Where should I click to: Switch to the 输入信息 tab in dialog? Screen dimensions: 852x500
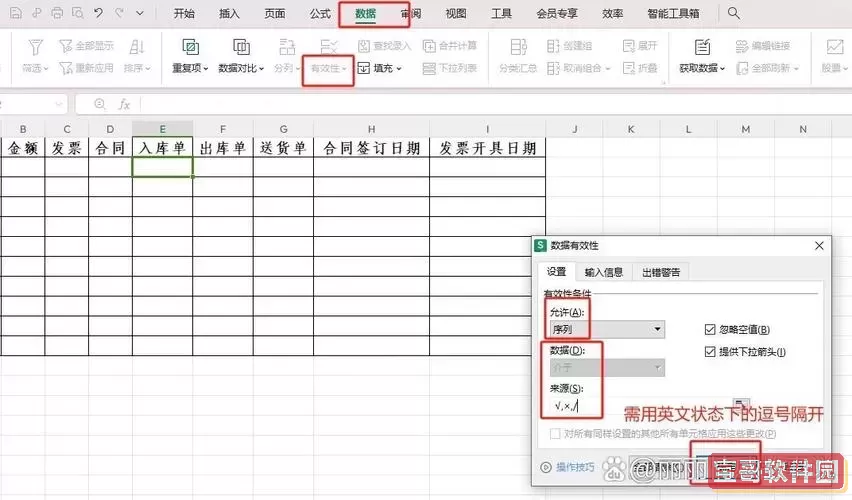pyautogui.click(x=604, y=272)
